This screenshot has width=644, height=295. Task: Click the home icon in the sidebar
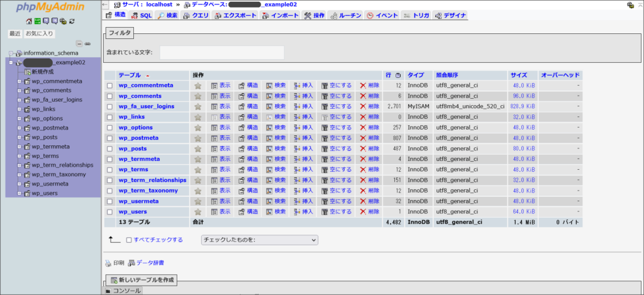30,21
